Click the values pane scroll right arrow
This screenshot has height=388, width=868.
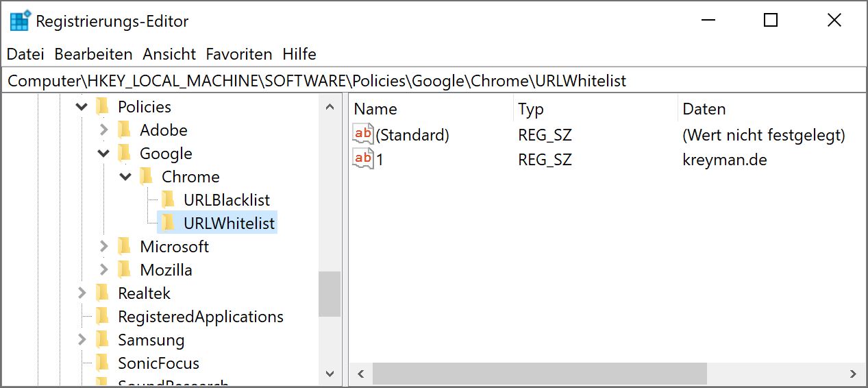coord(853,374)
